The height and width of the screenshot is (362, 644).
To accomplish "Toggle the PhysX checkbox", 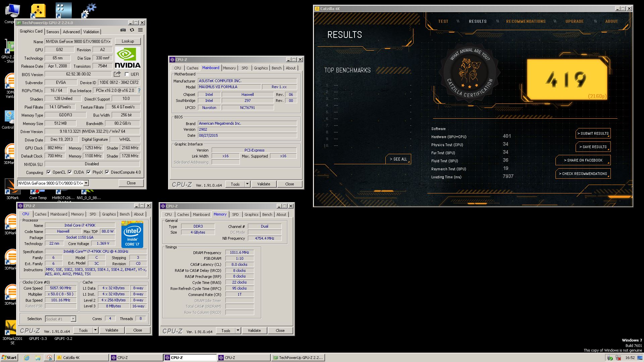I will [89, 172].
